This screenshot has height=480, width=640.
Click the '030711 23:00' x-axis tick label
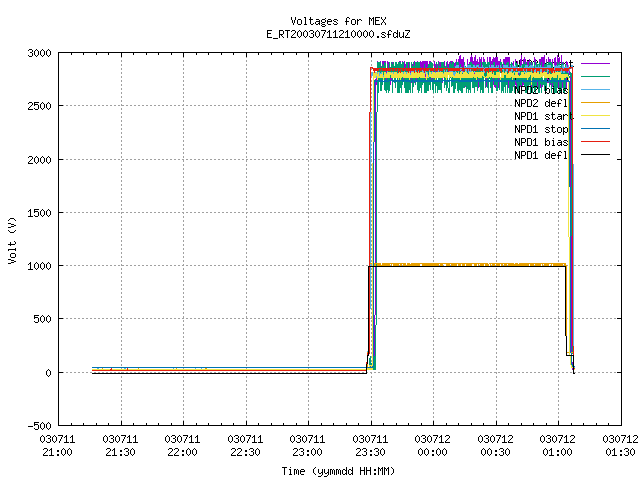[307, 446]
